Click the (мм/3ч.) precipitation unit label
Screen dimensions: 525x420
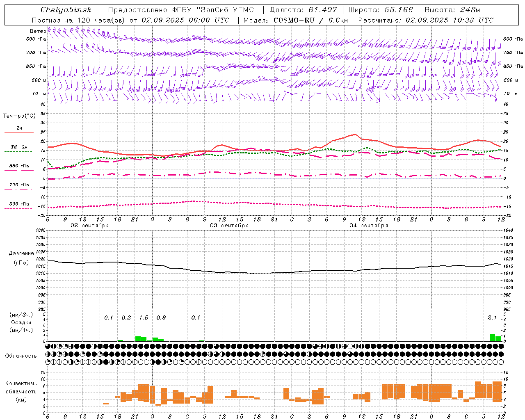[x=21, y=315]
